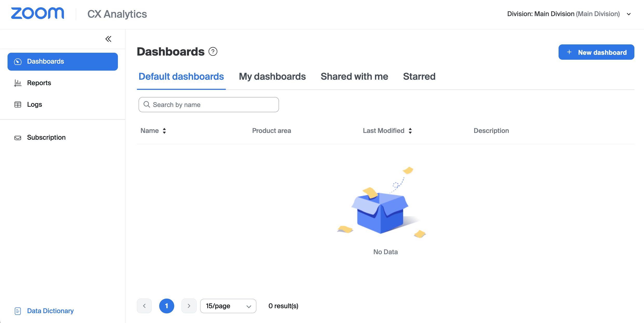
Task: Click the Zoom logo
Action: click(37, 13)
